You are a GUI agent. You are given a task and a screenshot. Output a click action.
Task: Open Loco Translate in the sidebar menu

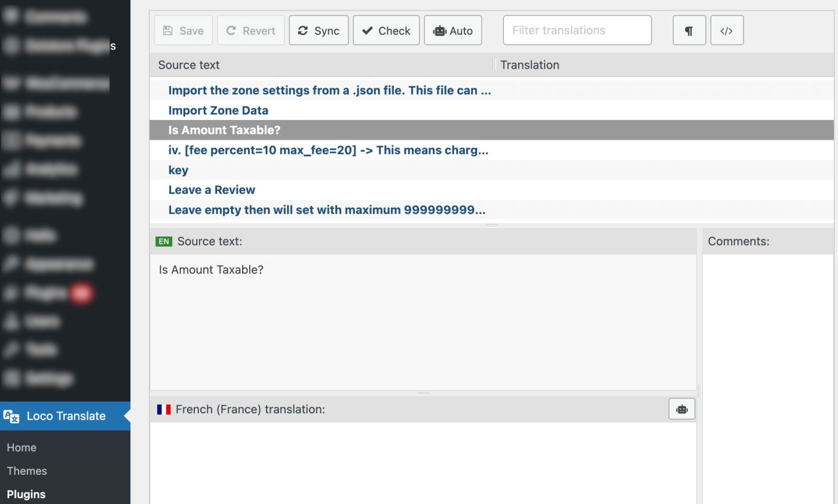point(65,416)
